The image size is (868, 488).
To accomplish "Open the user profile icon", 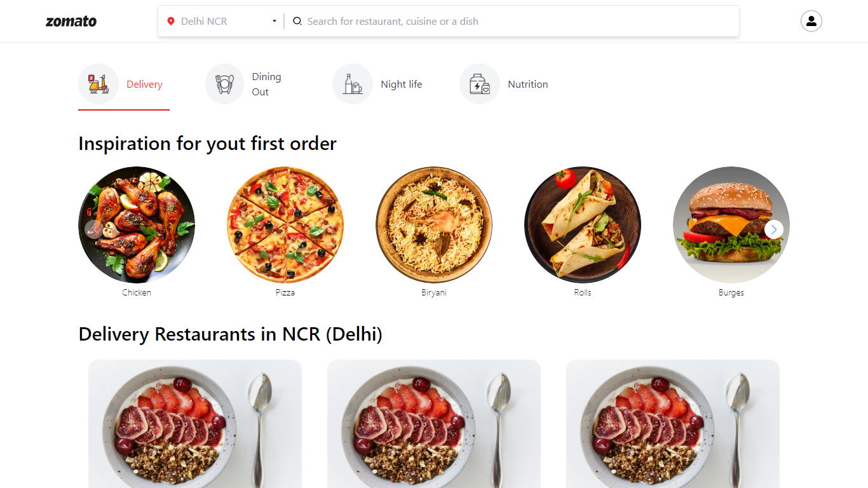I will tap(811, 21).
